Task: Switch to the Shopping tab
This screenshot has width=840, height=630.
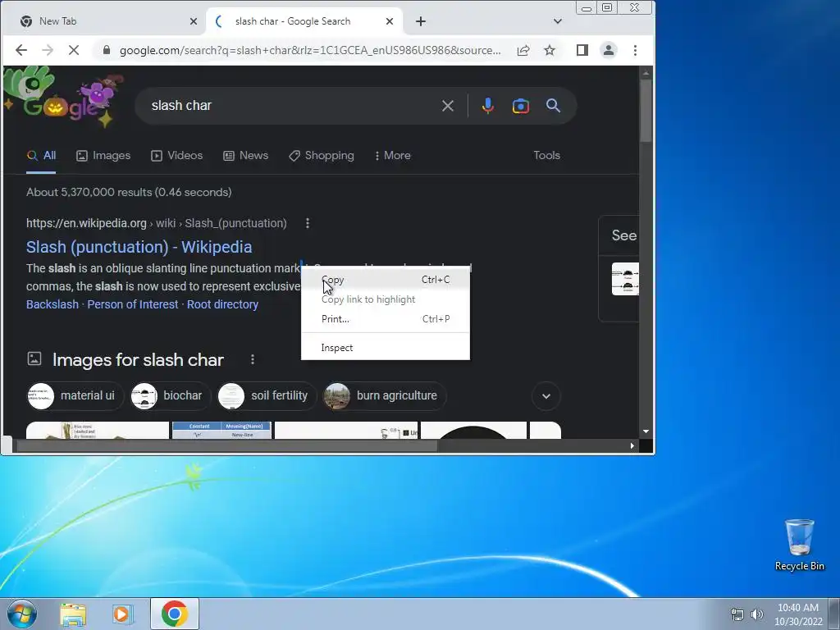Action: click(321, 155)
